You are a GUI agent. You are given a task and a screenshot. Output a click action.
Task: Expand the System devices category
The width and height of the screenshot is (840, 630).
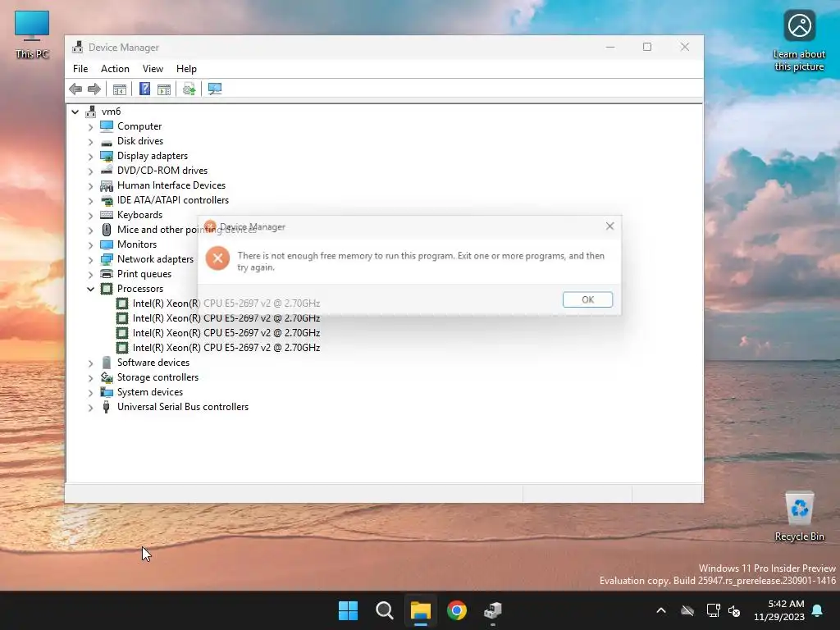pyautogui.click(x=90, y=393)
